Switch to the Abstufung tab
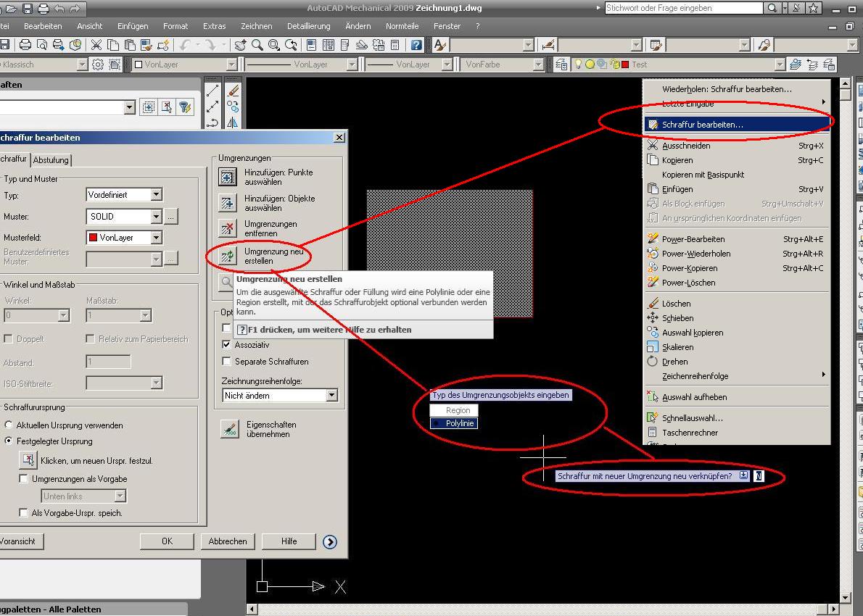The height and width of the screenshot is (616, 863). tap(51, 160)
